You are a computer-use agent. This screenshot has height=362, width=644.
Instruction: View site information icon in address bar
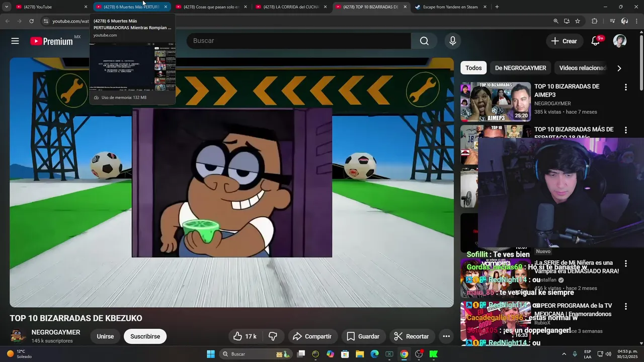[46, 21]
